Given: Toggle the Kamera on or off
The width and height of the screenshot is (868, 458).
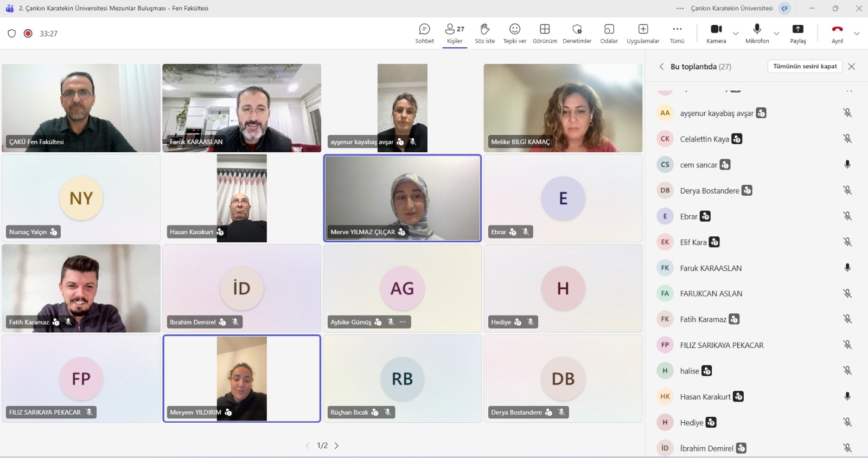Looking at the screenshot, I should click(x=716, y=33).
